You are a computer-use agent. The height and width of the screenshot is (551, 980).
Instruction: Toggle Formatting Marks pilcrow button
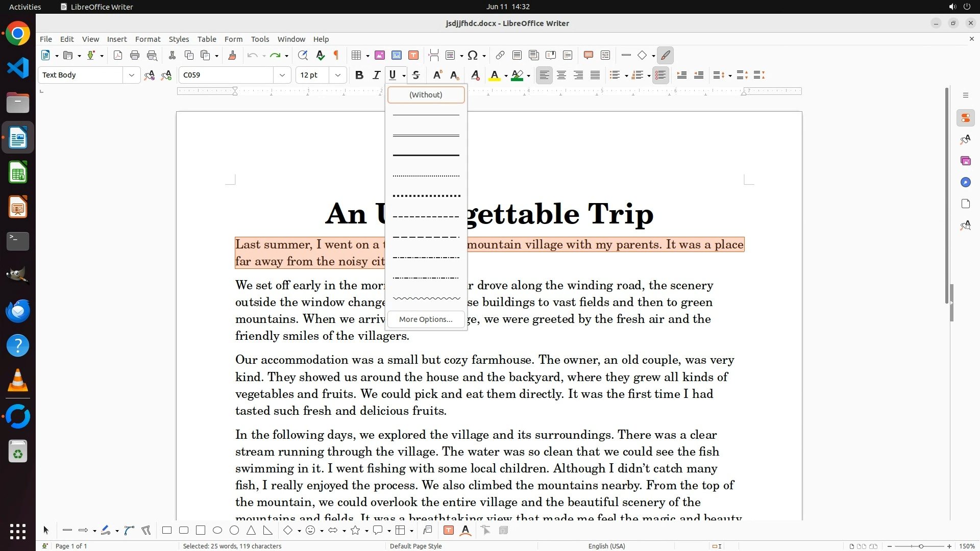(336, 56)
